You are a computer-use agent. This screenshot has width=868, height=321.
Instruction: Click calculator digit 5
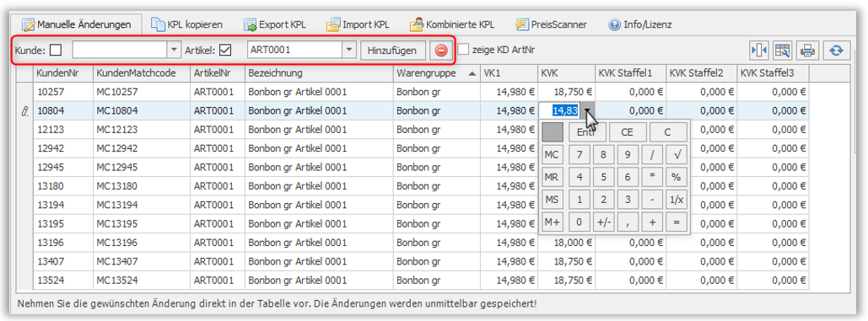tap(603, 178)
